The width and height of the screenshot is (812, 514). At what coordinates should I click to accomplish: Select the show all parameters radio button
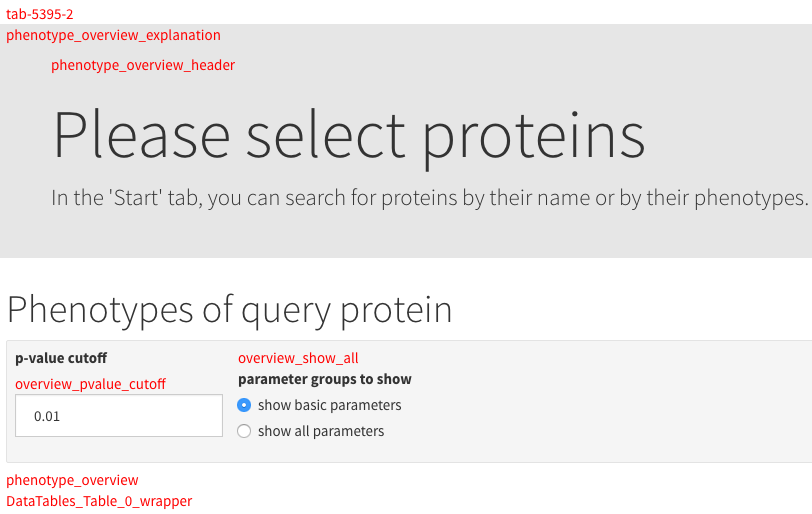244,431
